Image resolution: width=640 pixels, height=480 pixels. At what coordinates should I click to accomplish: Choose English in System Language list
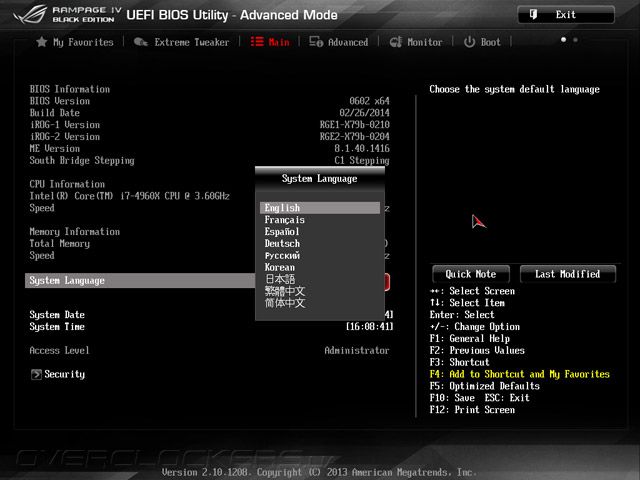pos(320,208)
